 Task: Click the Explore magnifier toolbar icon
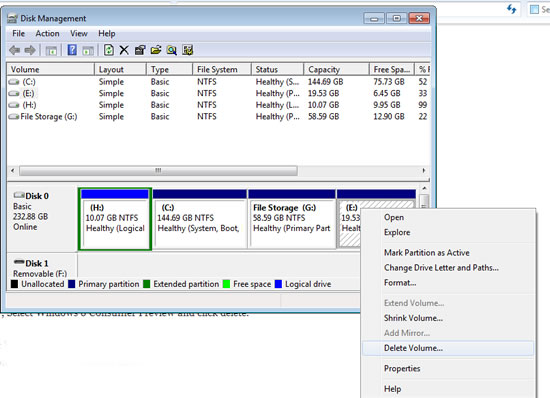(x=172, y=50)
